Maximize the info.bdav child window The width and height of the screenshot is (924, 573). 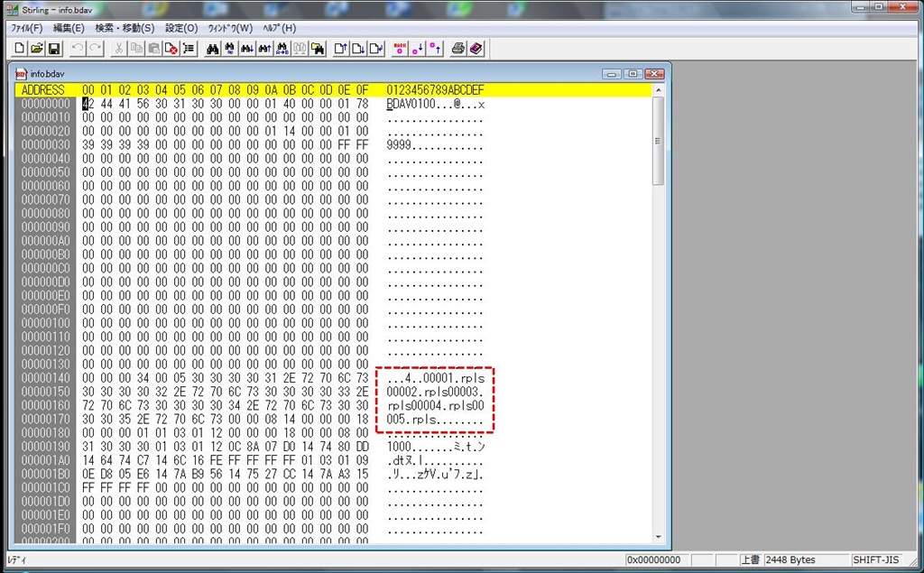[633, 73]
